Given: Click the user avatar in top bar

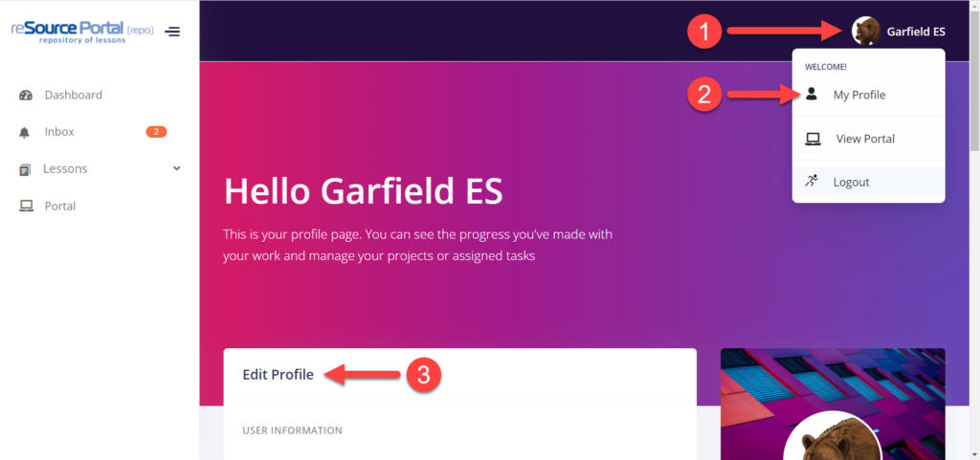Looking at the screenshot, I should pyautogui.click(x=866, y=32).
